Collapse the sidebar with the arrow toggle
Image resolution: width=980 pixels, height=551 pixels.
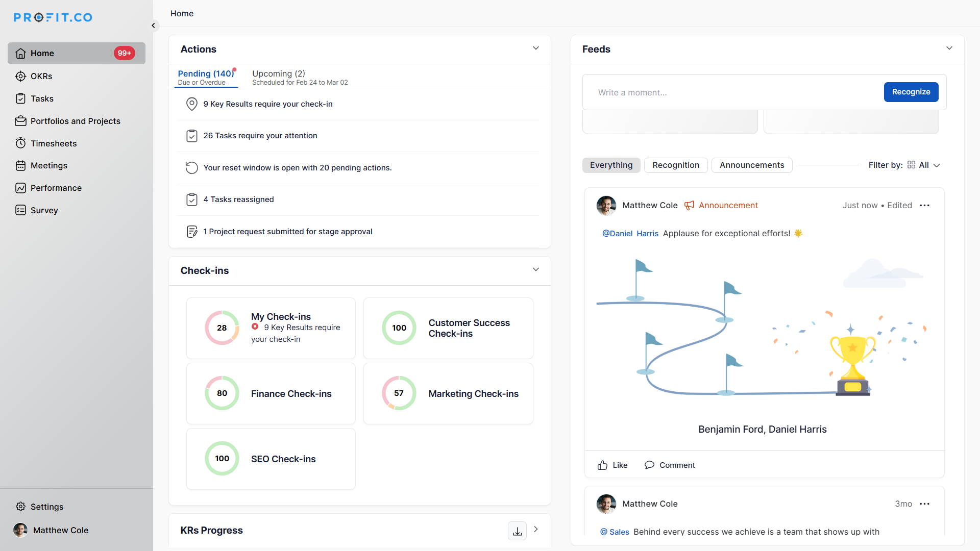click(153, 26)
